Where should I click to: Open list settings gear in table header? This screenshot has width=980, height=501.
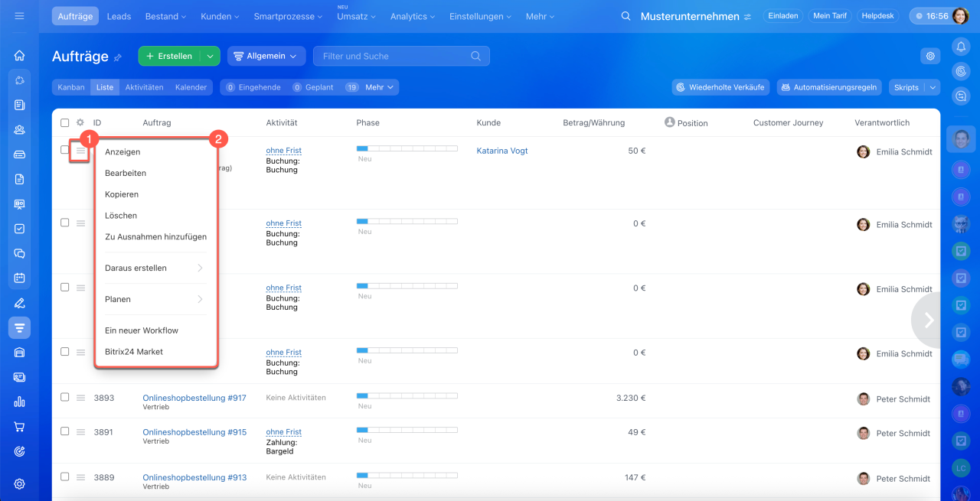(x=80, y=122)
